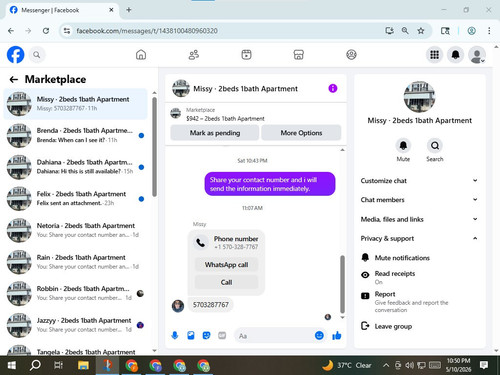Click the Search icon under chat profile
Screen dimensions: 500x375
point(435,146)
